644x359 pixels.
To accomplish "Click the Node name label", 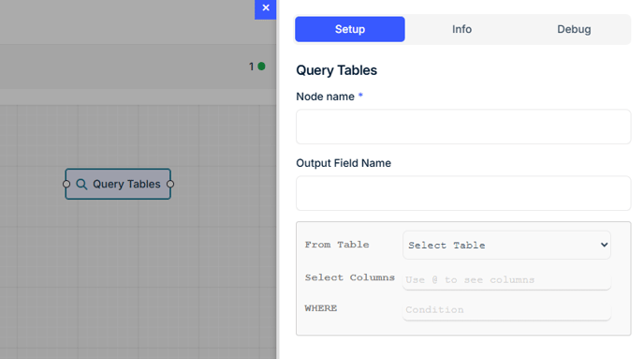I will (x=326, y=97).
